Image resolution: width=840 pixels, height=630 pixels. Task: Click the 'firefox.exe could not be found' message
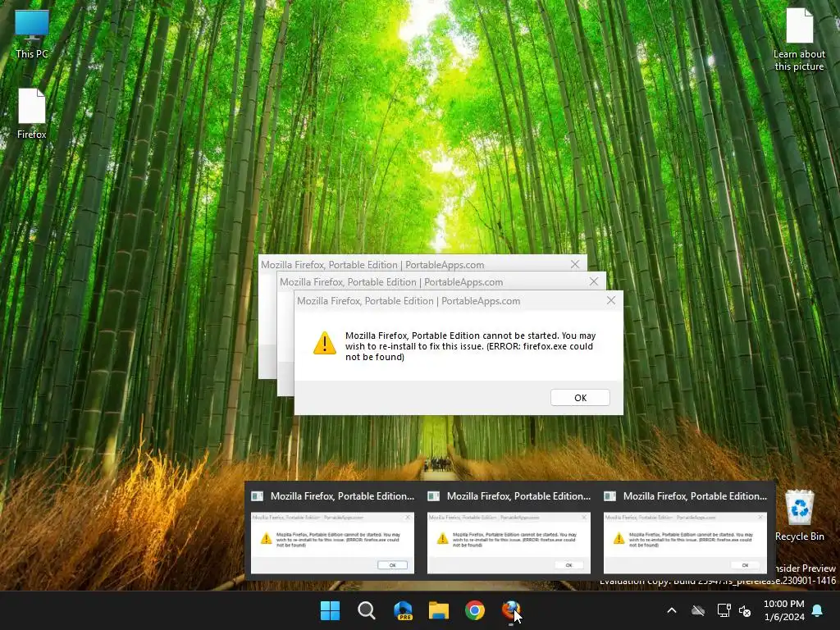click(470, 346)
